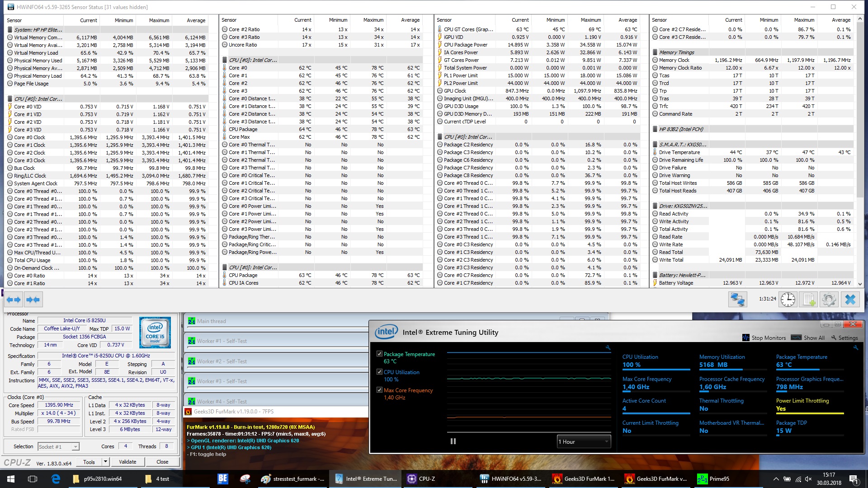Toggle the CPU Utilization graph checkbox
Viewport: 868px width, 488px height.
(x=379, y=372)
